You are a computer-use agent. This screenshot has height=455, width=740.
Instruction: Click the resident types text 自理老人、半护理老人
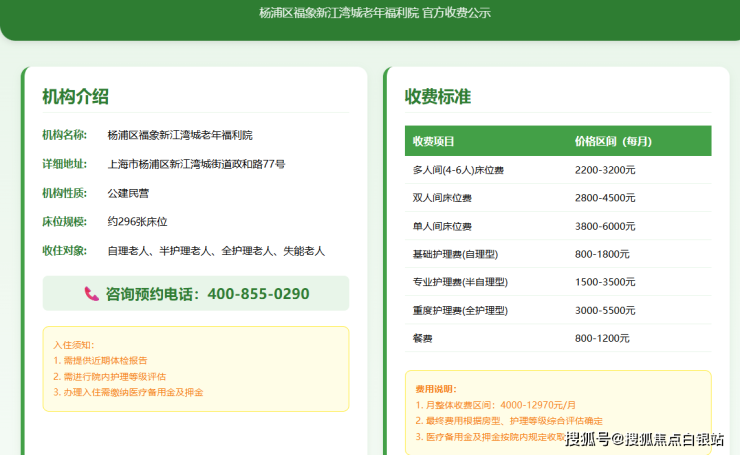click(x=159, y=251)
